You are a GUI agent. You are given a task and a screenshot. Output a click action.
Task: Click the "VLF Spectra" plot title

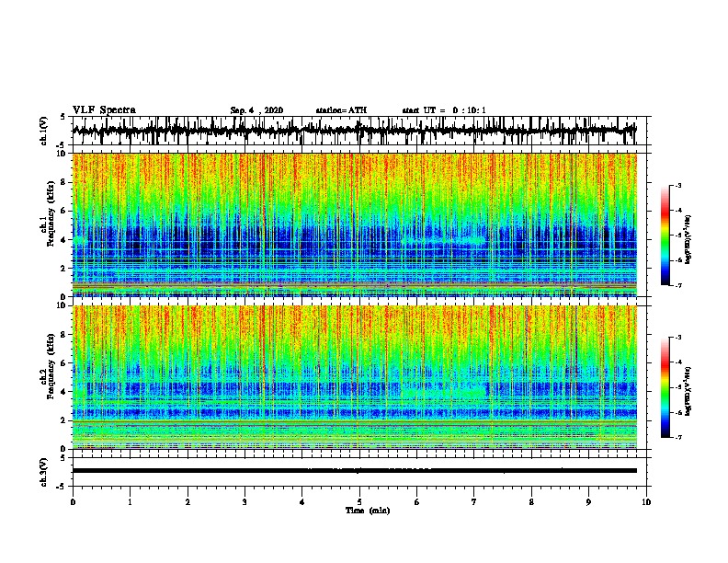[x=104, y=110]
